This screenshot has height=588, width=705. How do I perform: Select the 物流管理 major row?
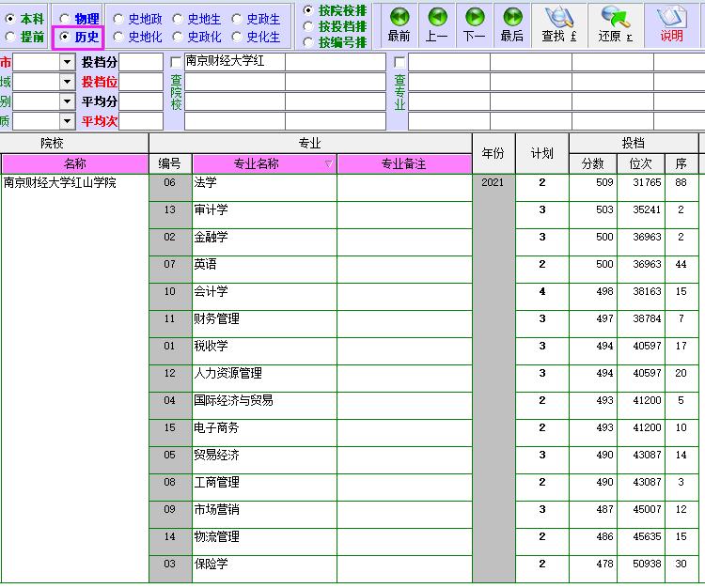pyautogui.click(x=264, y=542)
